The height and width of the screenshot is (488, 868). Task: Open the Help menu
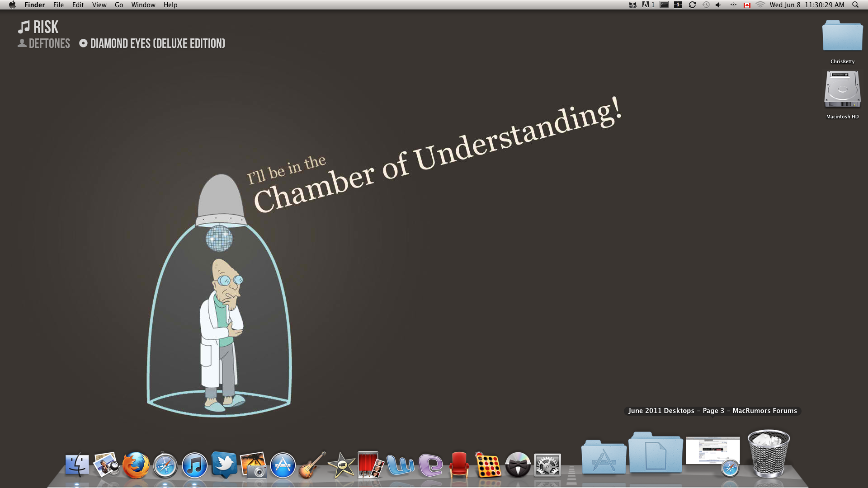pos(170,5)
